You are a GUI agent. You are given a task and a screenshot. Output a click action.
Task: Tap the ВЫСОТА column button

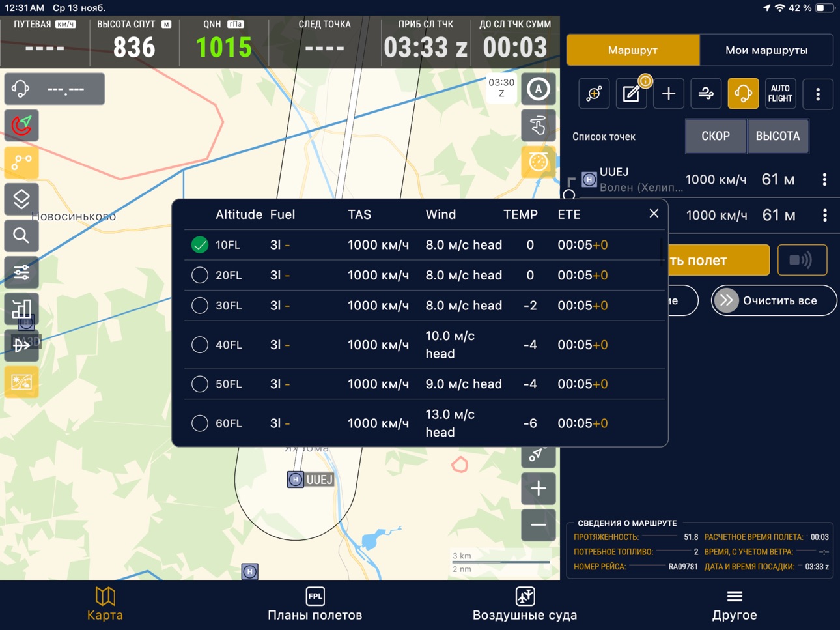(777, 136)
